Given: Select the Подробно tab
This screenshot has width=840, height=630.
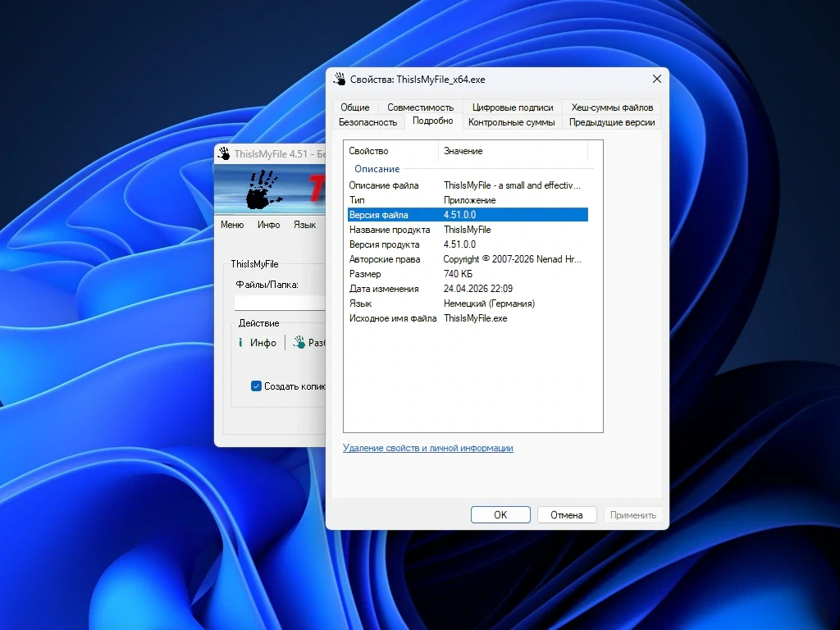Looking at the screenshot, I should (433, 121).
